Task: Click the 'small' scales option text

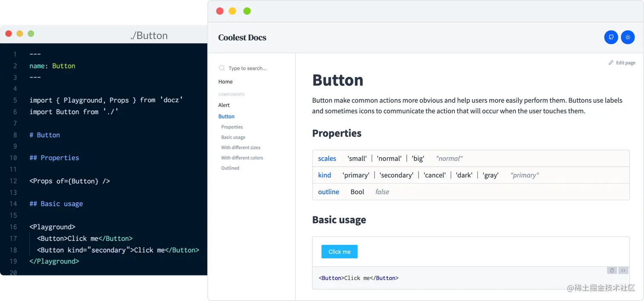Action: (357, 159)
